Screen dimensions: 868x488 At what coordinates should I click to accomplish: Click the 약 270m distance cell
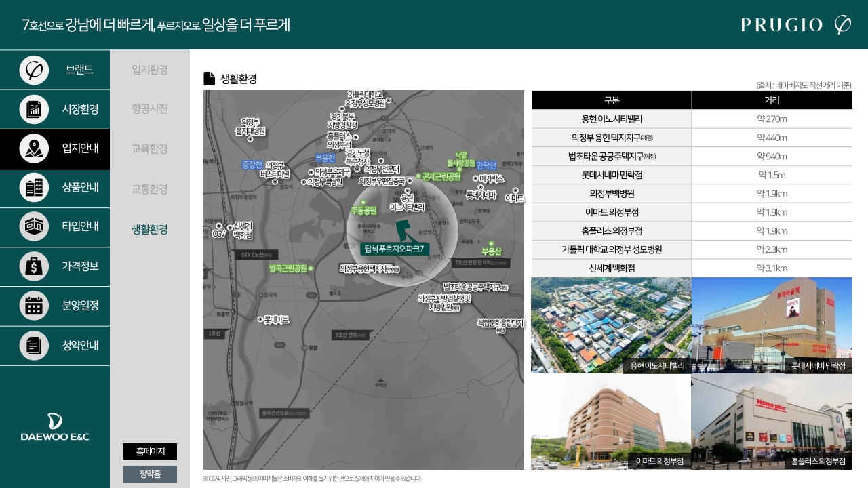772,119
